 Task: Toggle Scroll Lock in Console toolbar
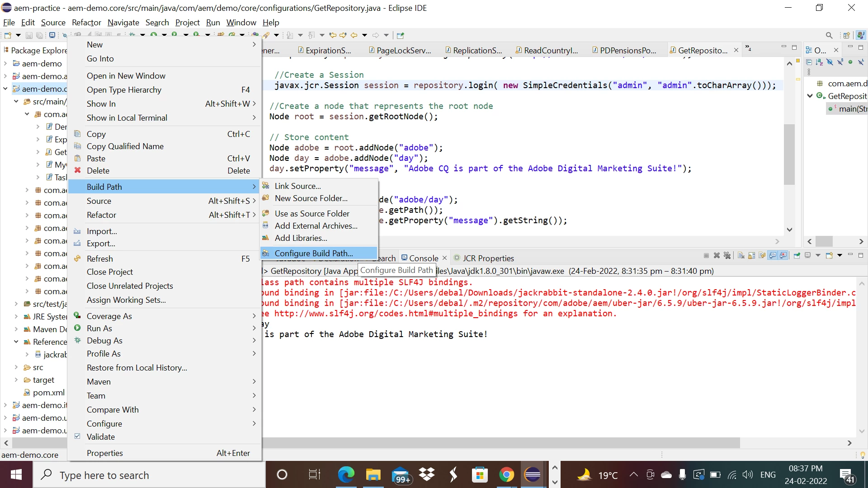pos(751,256)
